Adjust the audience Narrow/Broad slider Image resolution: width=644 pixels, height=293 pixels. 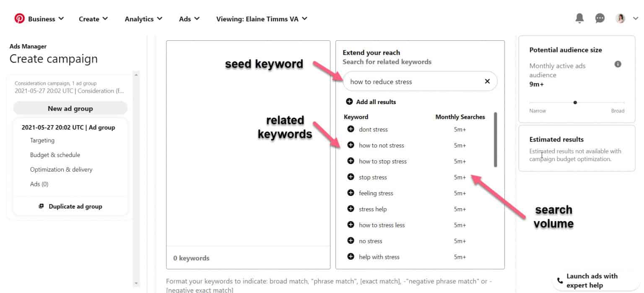tap(575, 102)
